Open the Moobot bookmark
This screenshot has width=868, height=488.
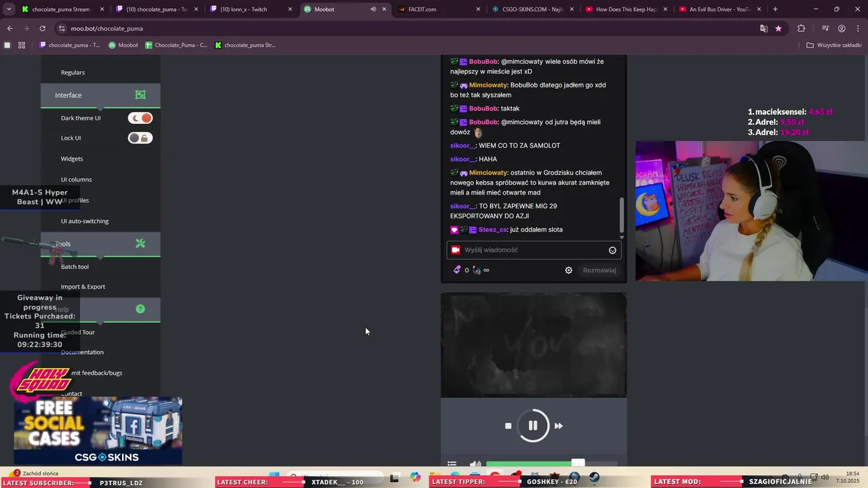point(123,45)
